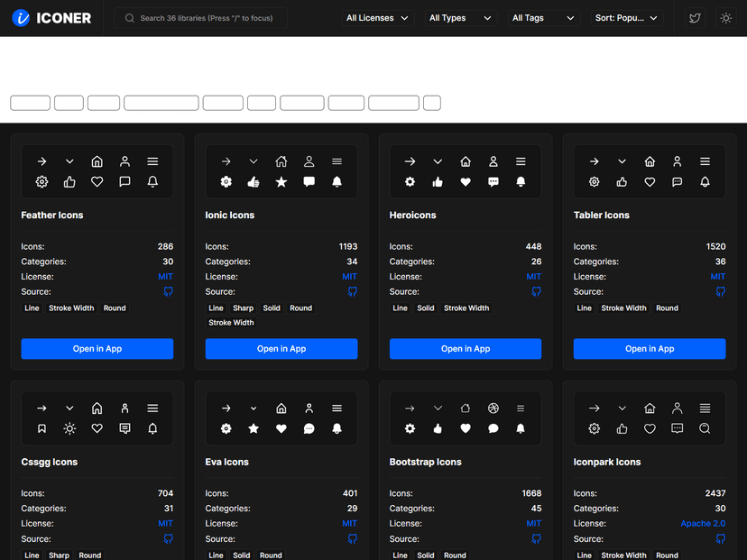The image size is (747, 560).
Task: Open Feather Icons in App
Action: click(x=97, y=349)
